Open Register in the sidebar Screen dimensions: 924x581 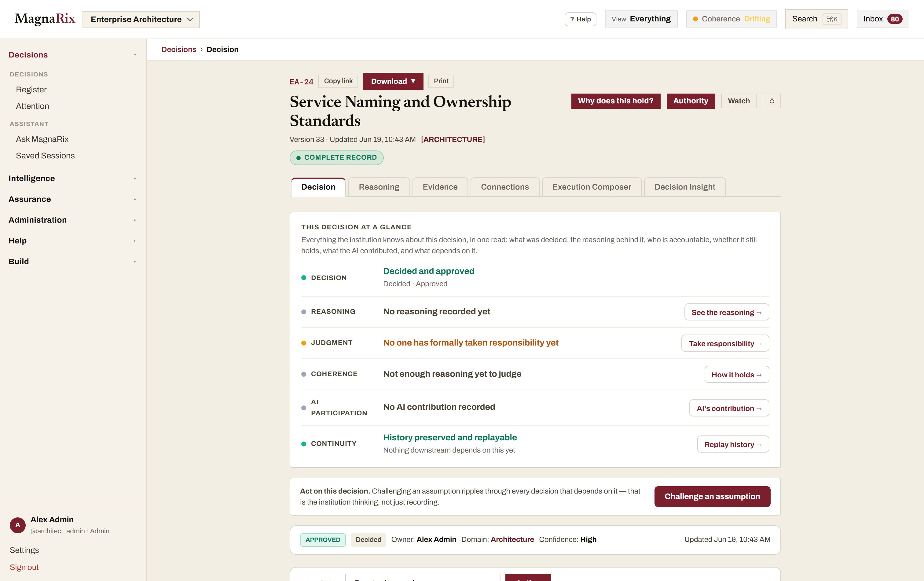point(31,90)
